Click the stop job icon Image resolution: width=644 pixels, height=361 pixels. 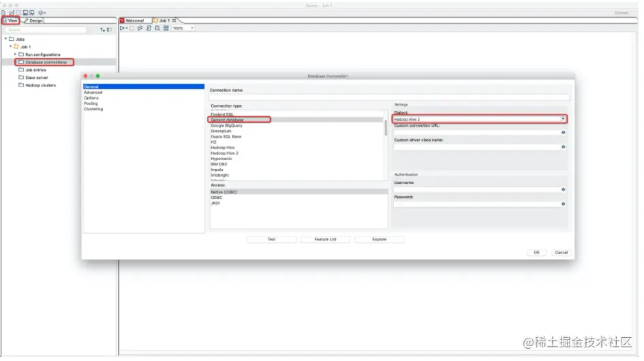[132, 28]
